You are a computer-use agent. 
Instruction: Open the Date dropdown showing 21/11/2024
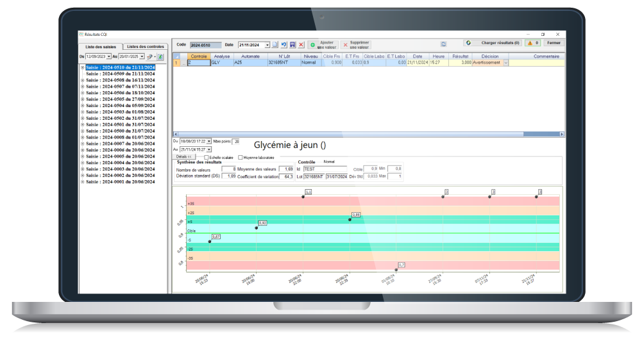click(267, 45)
